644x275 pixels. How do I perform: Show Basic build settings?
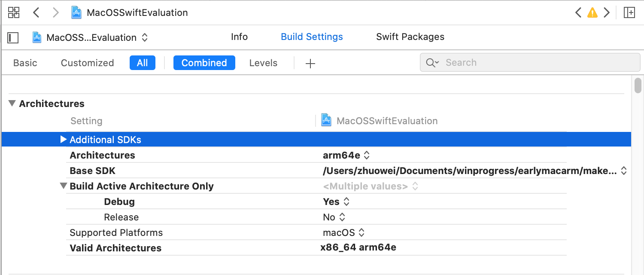pos(25,63)
